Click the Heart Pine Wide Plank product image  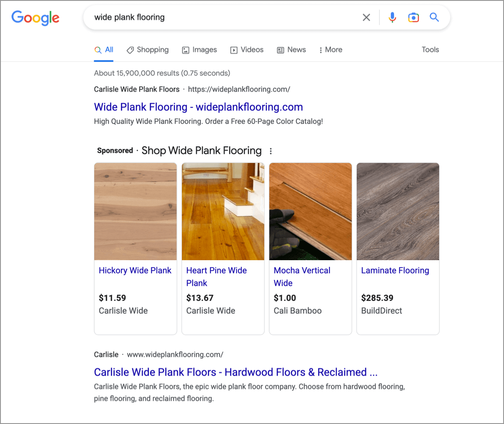coord(223,212)
